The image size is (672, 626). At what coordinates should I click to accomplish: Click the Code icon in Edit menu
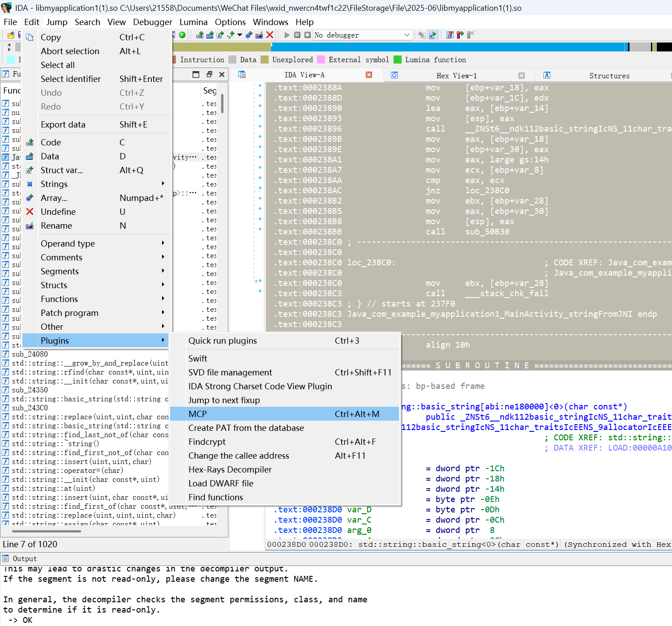click(x=30, y=143)
